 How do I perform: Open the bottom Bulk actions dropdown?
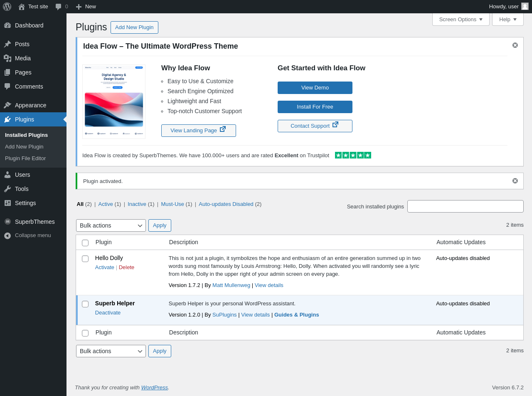(x=111, y=351)
